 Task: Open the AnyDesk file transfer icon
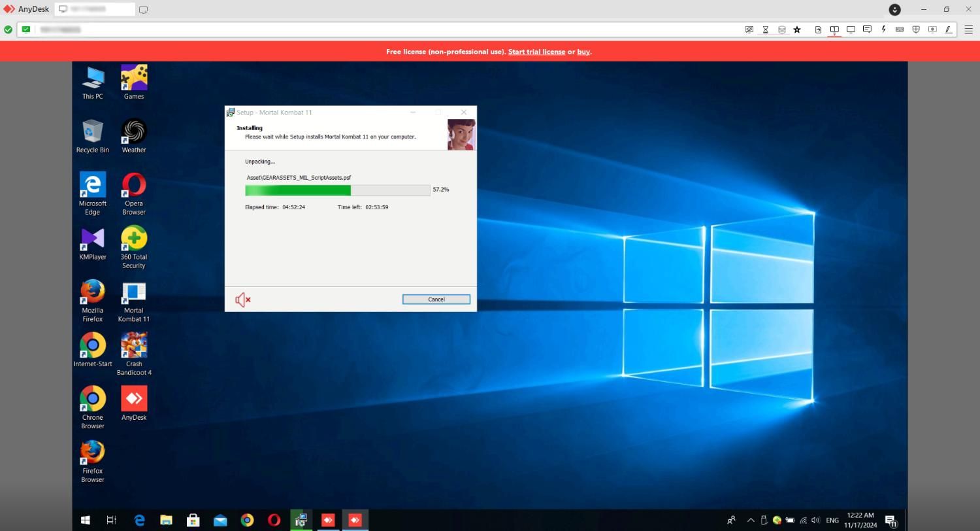[x=818, y=29]
